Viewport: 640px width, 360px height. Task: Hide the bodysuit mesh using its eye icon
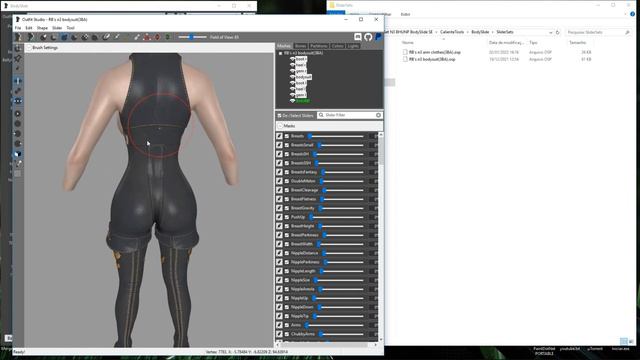pos(292,77)
